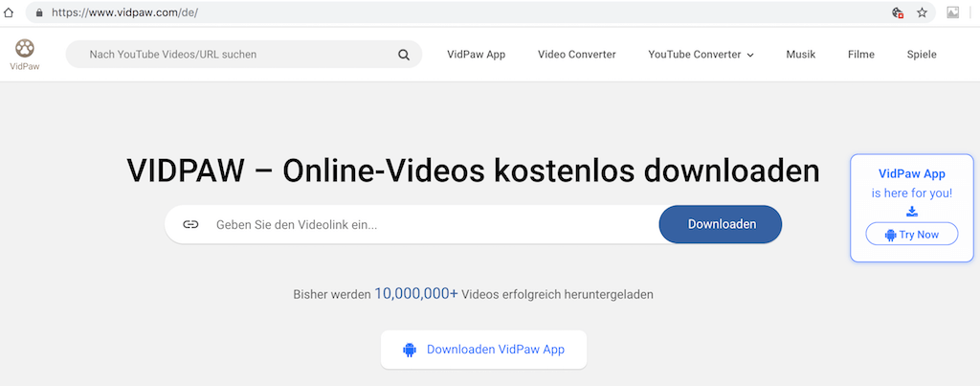Focus the YouTube Videos/URL search field

tap(244, 55)
